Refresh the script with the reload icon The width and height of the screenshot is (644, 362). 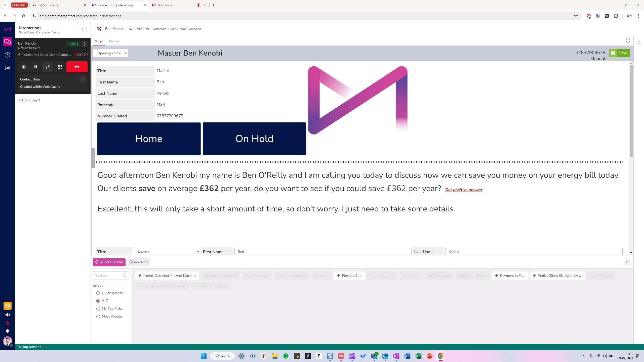[x=628, y=41]
